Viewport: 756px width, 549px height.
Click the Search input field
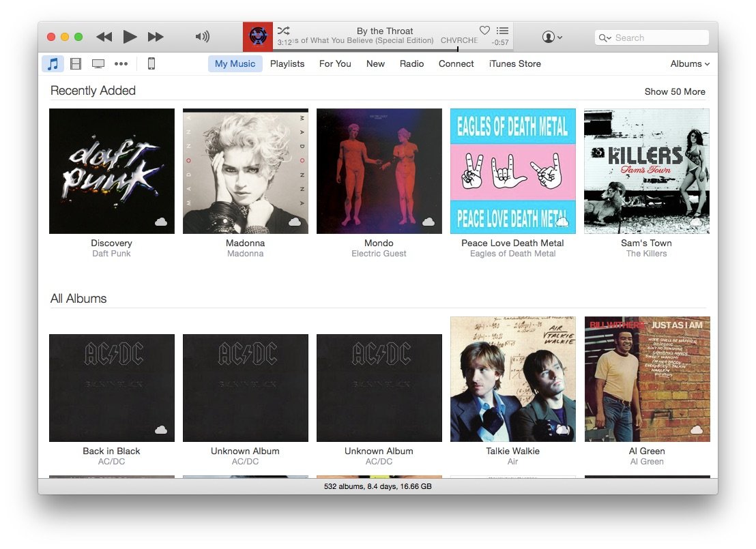[652, 38]
